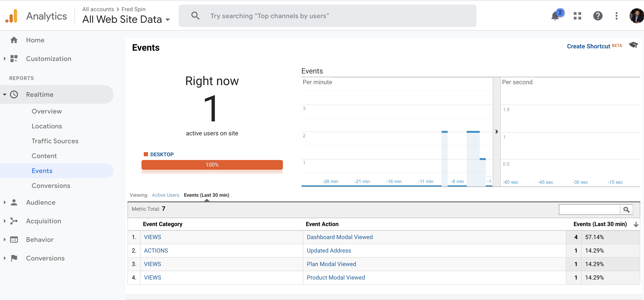Viewport: 644px width, 300px height.
Task: Open the three-dot more options menu
Action: pyautogui.click(x=616, y=16)
